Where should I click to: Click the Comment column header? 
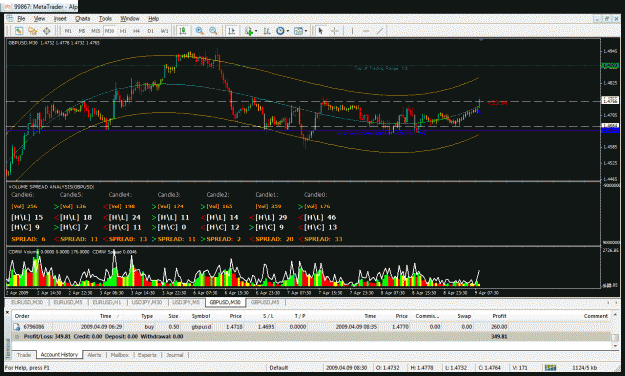coord(596,316)
